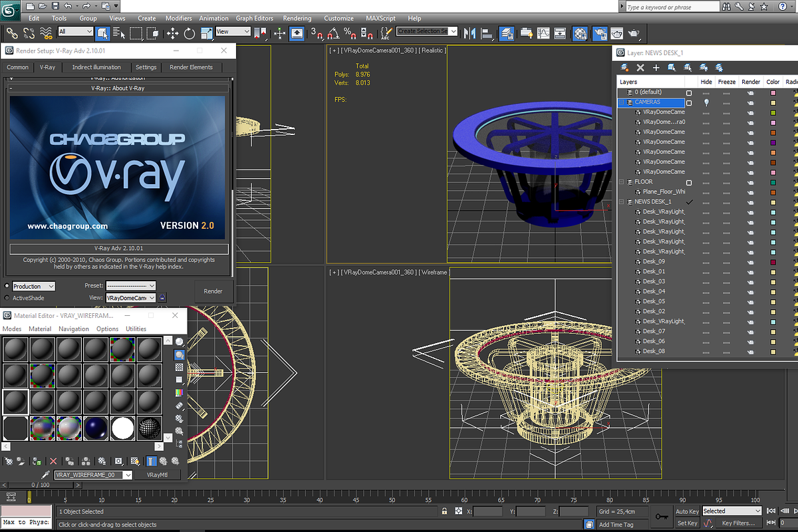Open the Selected key filter dropdown
The image size is (798, 532).
pos(731,511)
